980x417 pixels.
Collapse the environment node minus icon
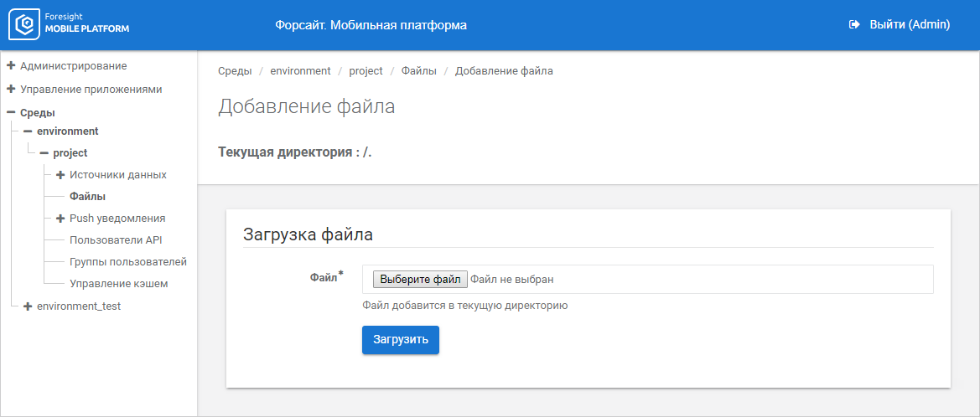click(28, 131)
